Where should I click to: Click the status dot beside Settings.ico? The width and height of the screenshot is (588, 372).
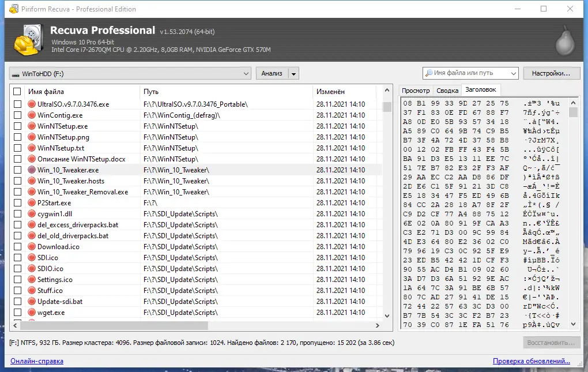click(32, 279)
